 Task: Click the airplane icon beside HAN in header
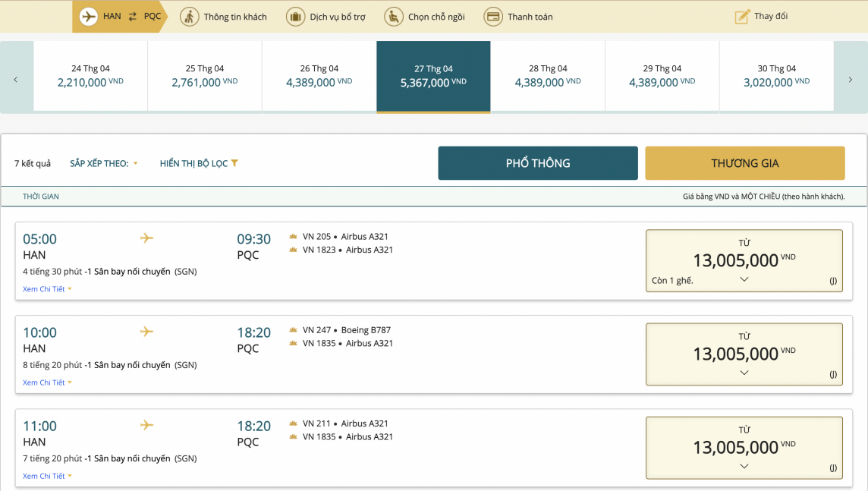pos(89,17)
